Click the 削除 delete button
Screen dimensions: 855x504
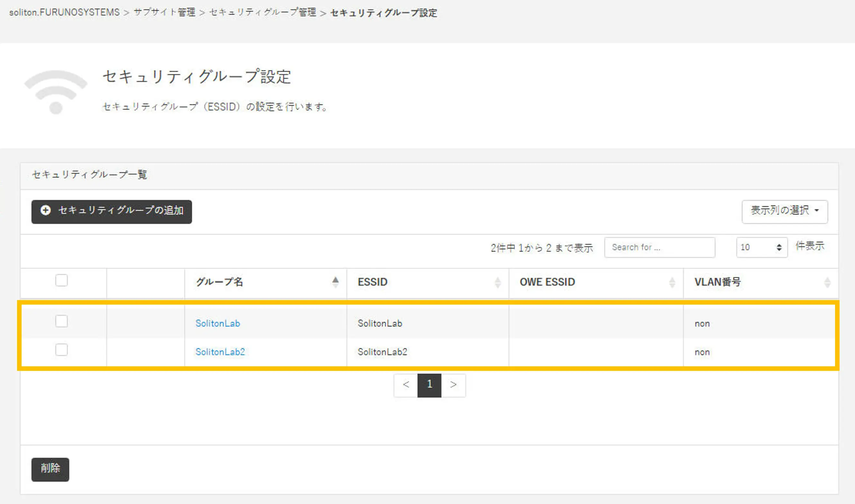[50, 469]
